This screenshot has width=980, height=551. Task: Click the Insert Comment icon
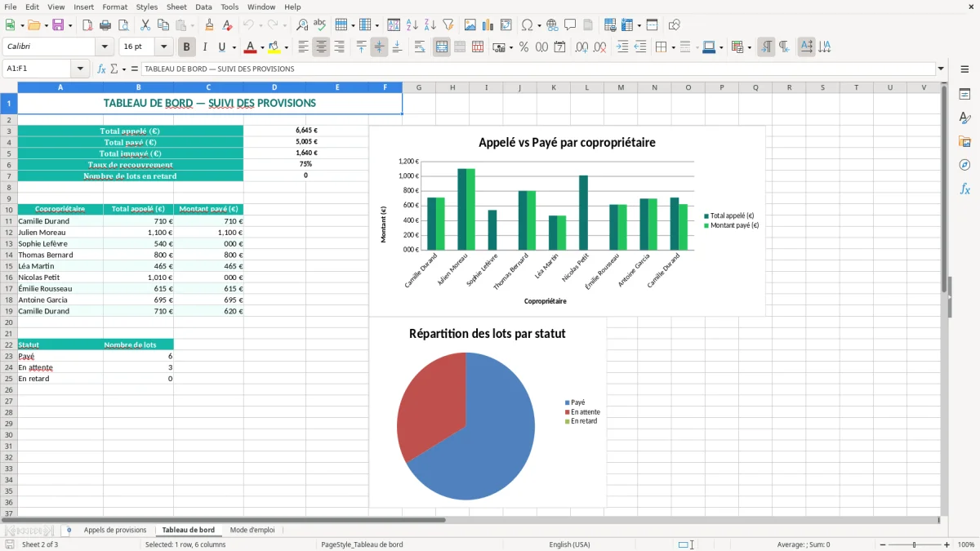click(x=570, y=25)
